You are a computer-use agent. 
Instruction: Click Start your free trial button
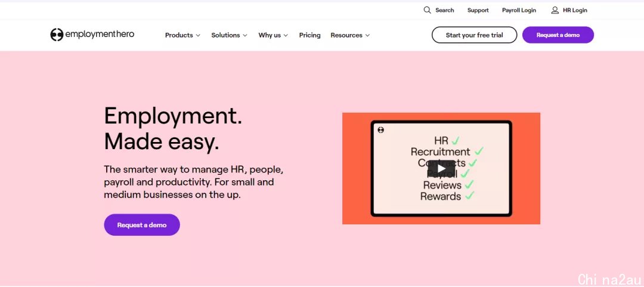click(x=475, y=35)
